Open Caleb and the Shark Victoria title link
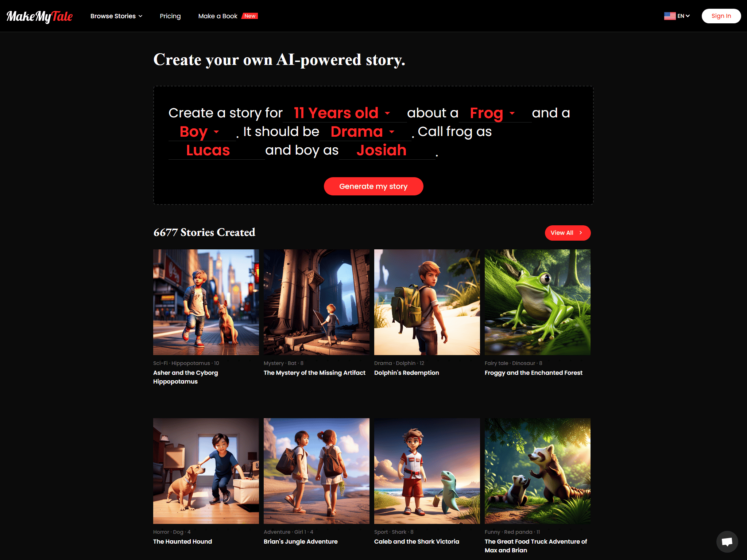This screenshot has height=560, width=747. click(x=417, y=541)
